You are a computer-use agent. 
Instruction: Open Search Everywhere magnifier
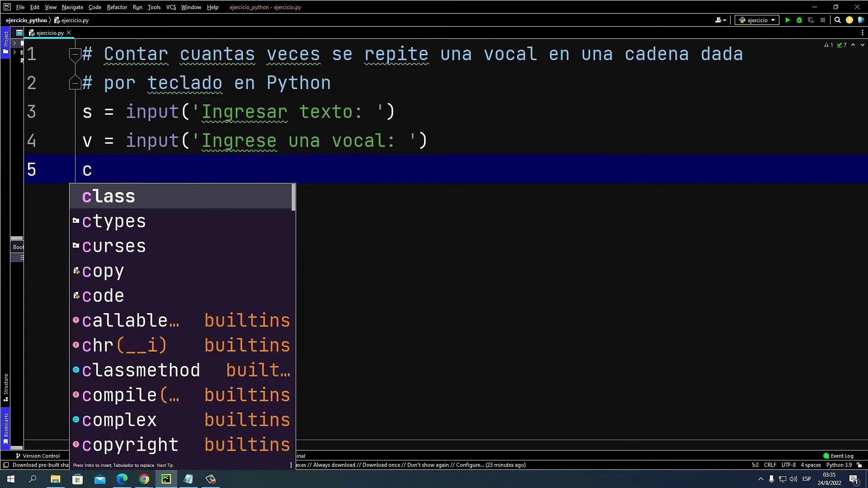(837, 20)
